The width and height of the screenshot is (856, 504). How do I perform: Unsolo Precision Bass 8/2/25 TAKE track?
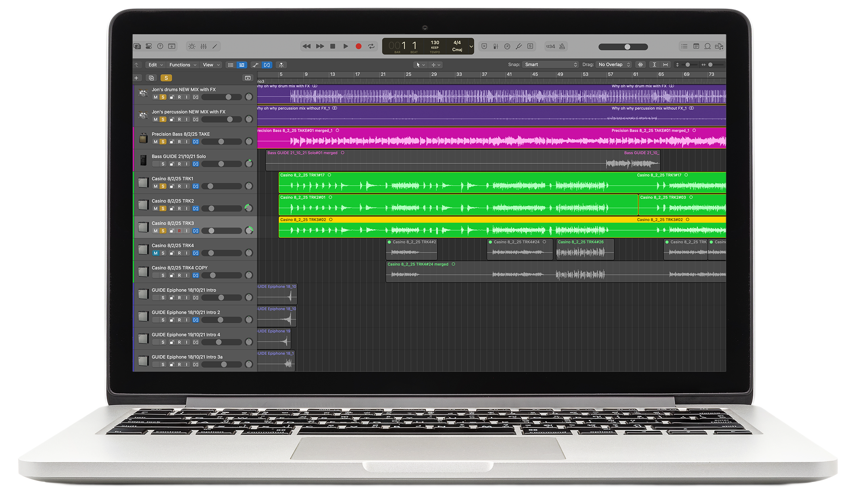163,142
